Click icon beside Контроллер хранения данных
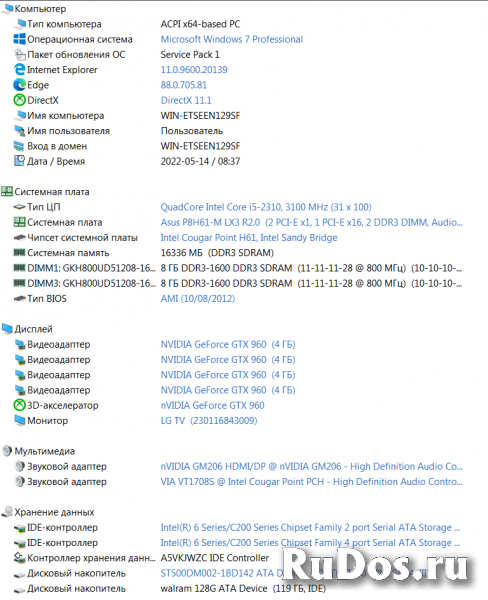 (x=20, y=558)
